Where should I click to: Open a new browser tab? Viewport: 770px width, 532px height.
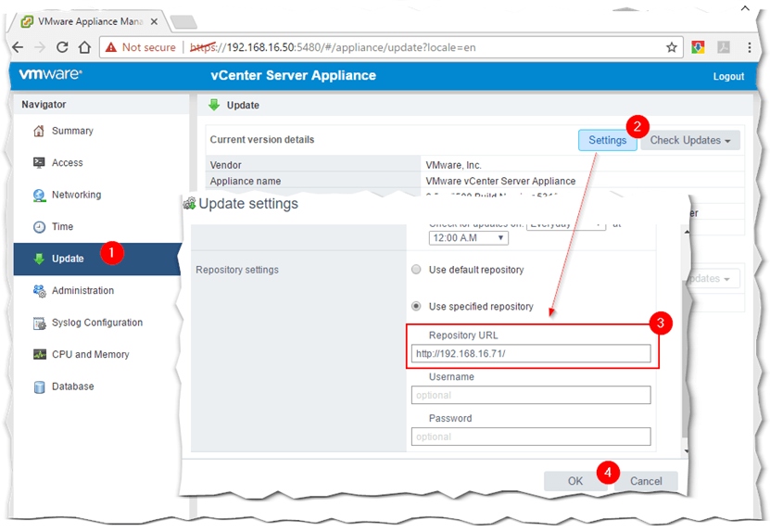(184, 22)
